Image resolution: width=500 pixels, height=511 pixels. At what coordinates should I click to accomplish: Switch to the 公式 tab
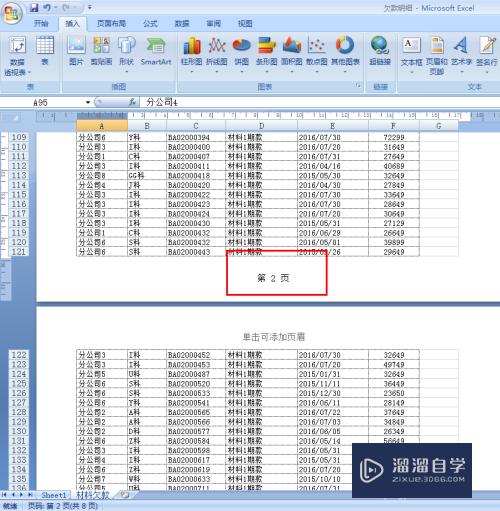150,24
